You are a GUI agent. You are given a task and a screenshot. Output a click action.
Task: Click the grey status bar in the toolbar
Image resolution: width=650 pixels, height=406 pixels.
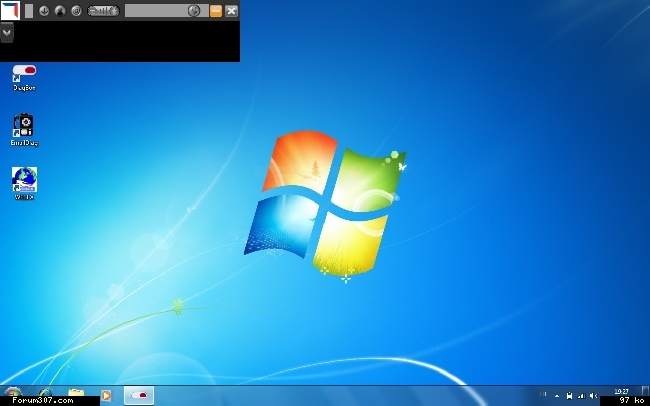[167, 11]
